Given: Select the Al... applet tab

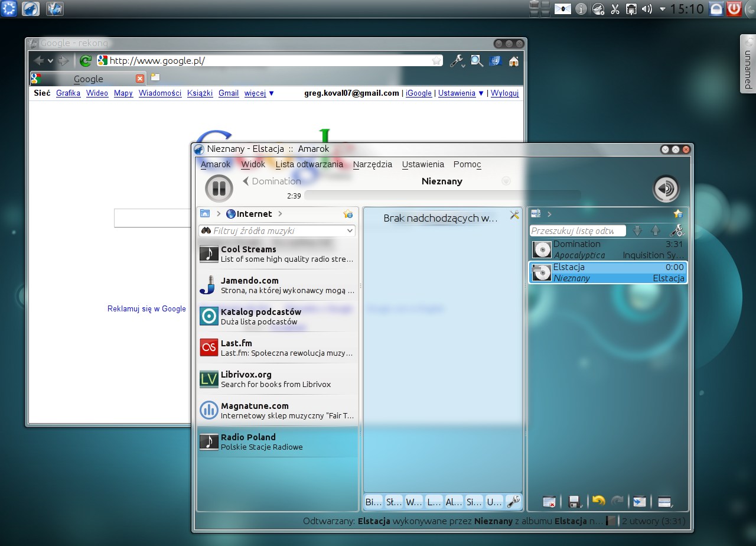Looking at the screenshot, I should tap(454, 502).
